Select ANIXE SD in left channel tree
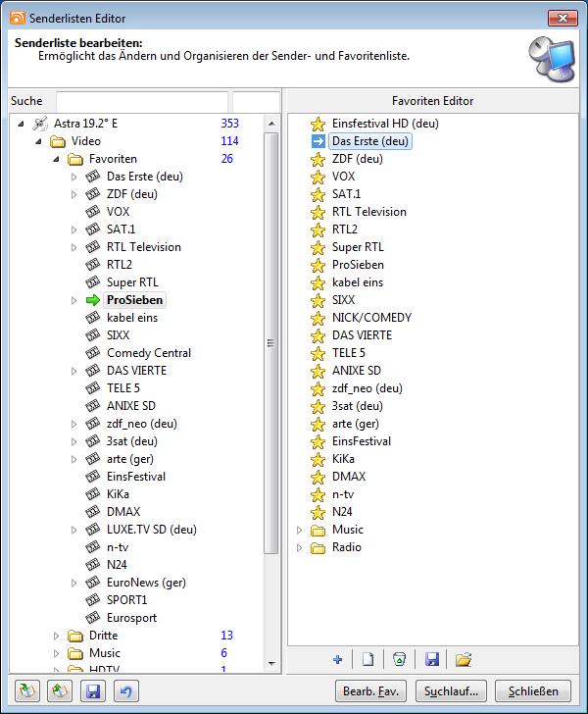The width and height of the screenshot is (588, 714). point(131,406)
